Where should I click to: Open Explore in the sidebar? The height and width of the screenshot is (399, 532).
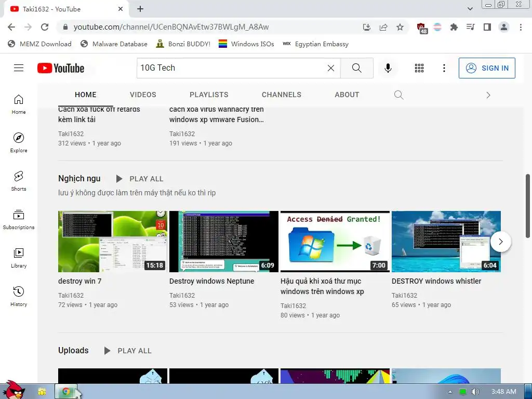click(x=19, y=142)
